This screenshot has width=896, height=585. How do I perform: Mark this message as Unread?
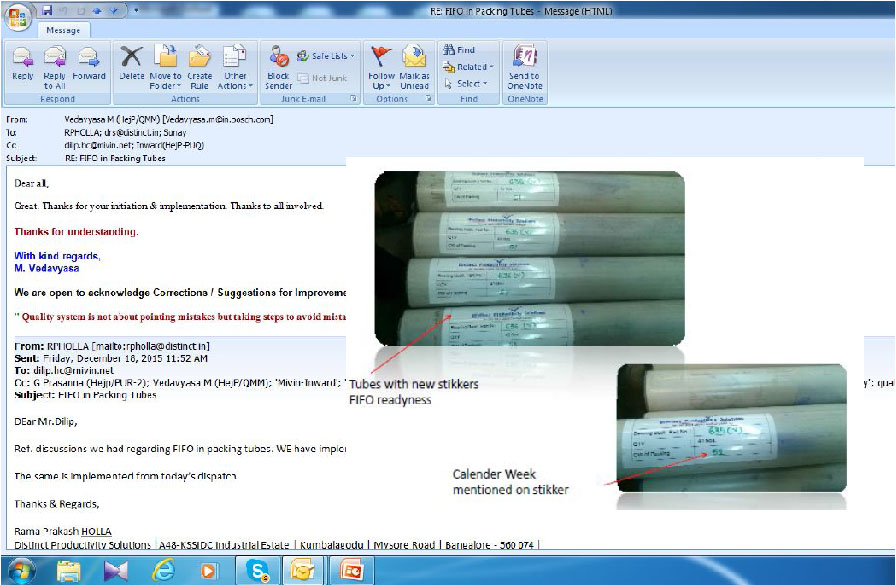click(414, 67)
